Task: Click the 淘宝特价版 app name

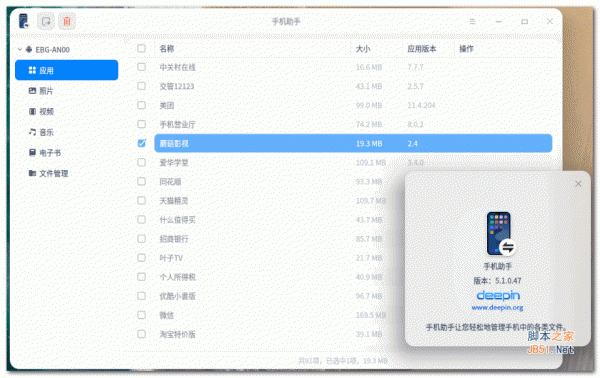Action: pos(178,334)
